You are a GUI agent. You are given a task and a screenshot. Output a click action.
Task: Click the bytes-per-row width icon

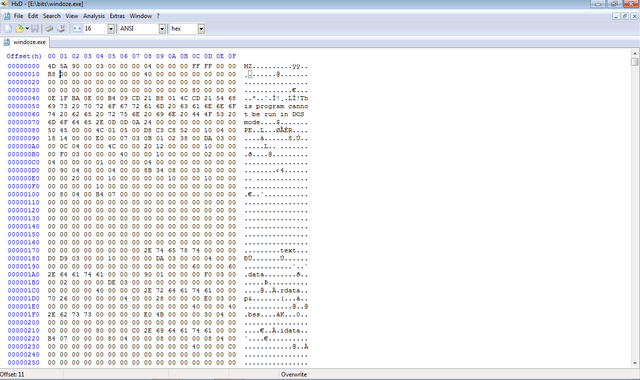click(77, 29)
